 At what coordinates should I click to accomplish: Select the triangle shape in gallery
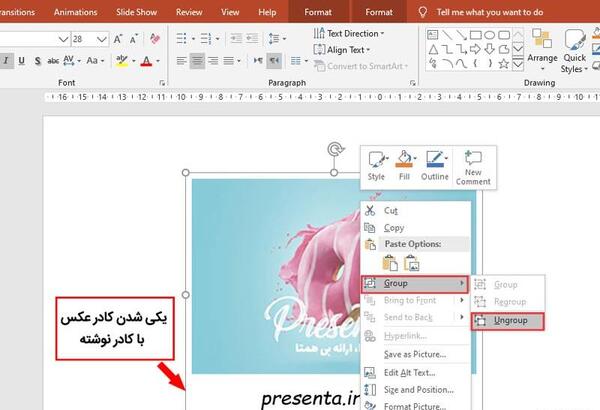pyautogui.click(x=433, y=49)
